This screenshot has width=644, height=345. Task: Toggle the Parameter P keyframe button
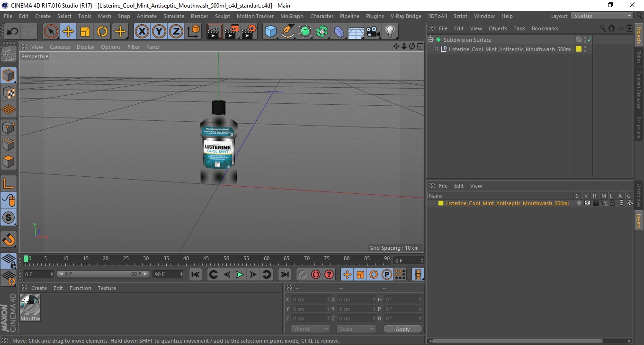[387, 274]
